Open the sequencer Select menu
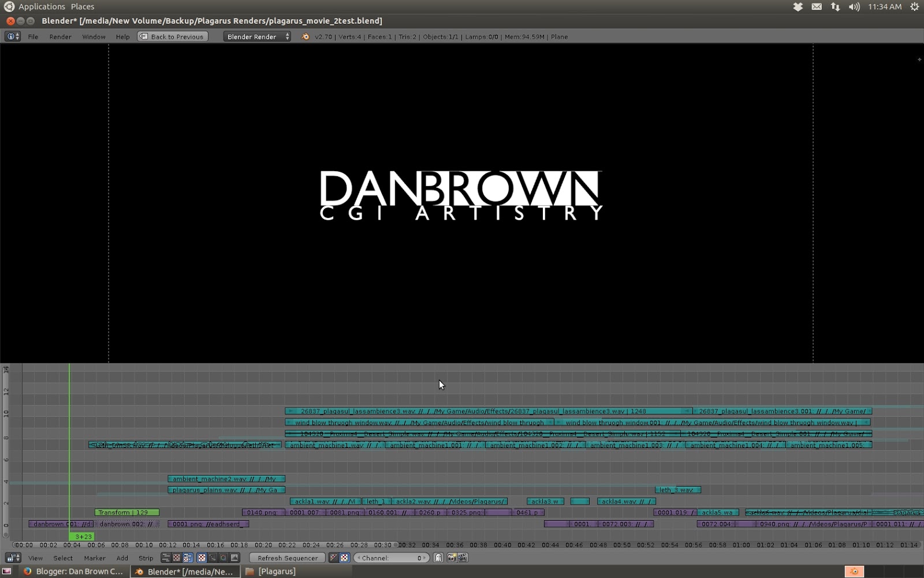The width and height of the screenshot is (924, 578). click(63, 558)
